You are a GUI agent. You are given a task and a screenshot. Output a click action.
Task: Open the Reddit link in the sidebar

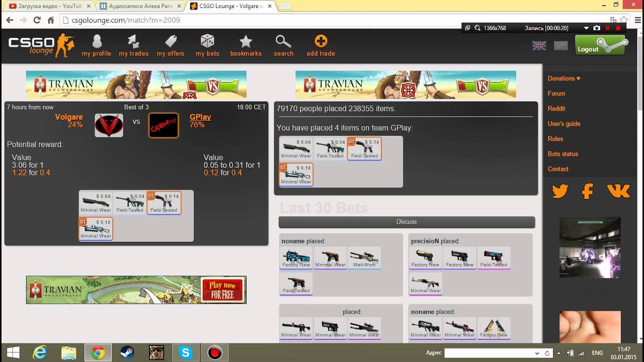[556, 109]
